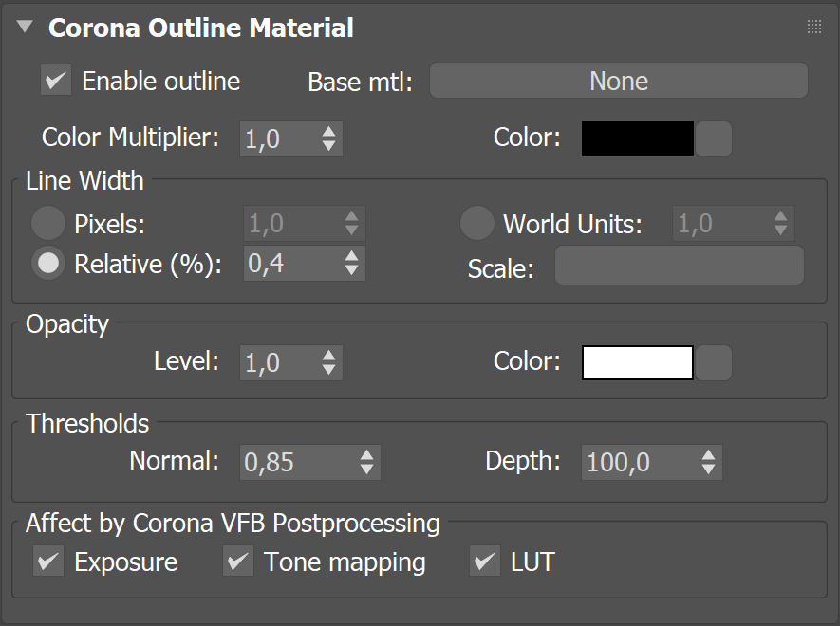Screen dimensions: 840x626
Task: Collapse the Corona Outline Material rollout
Action: pos(25,27)
